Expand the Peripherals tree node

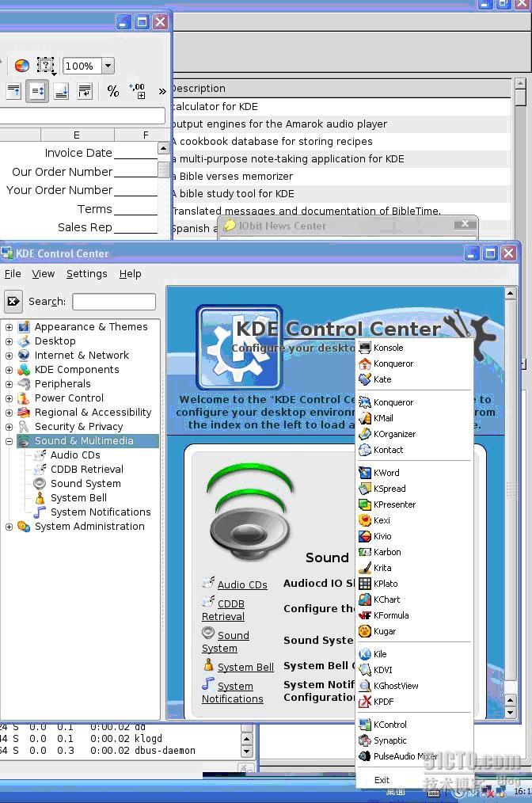point(9,384)
